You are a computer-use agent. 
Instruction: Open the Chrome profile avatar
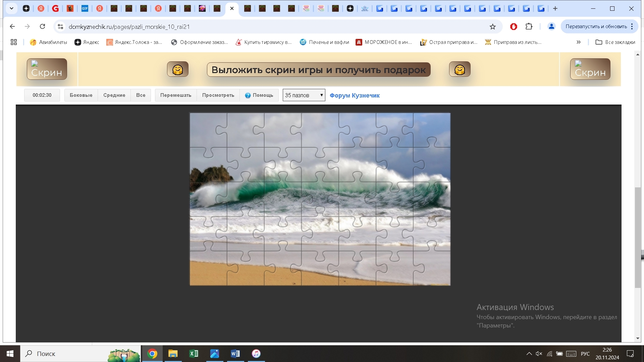(x=551, y=26)
